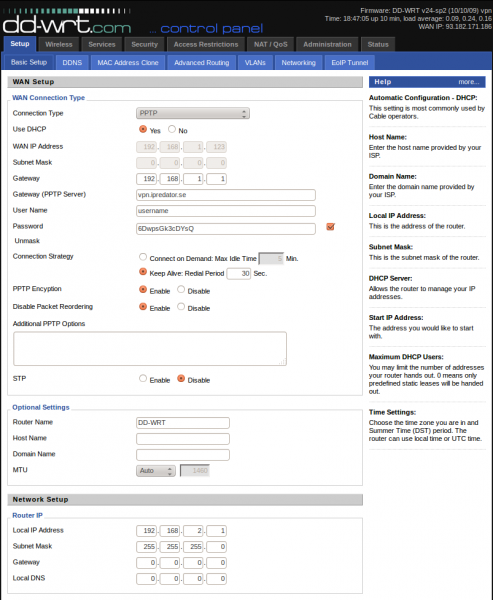493x600 pixels.
Task: Open the Administration tab
Action: tap(327, 44)
